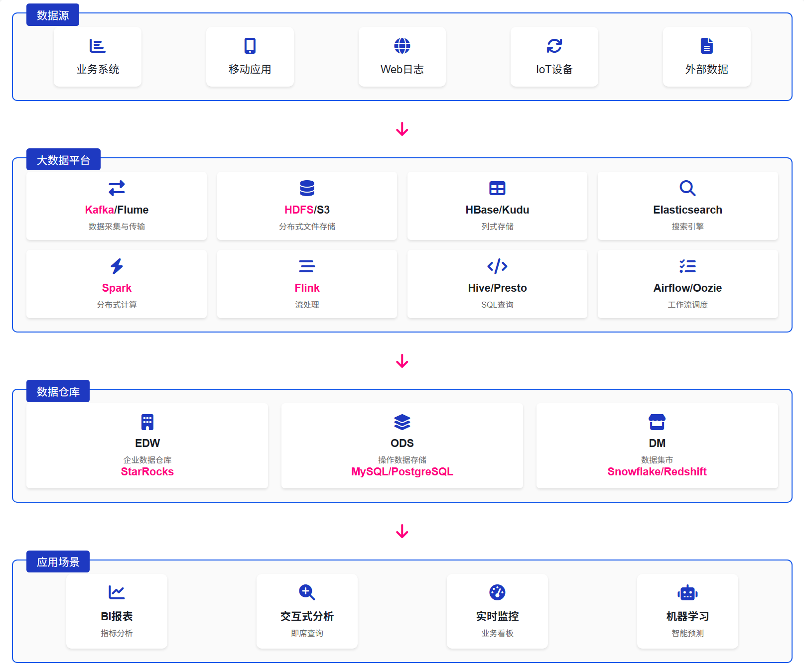Image resolution: width=804 pixels, height=672 pixels.
Task: Click the 业务系统 chart icon
Action: [98, 46]
